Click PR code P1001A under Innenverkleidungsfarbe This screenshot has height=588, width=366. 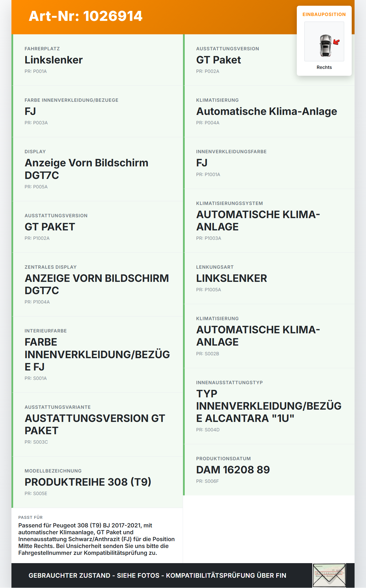(208, 174)
